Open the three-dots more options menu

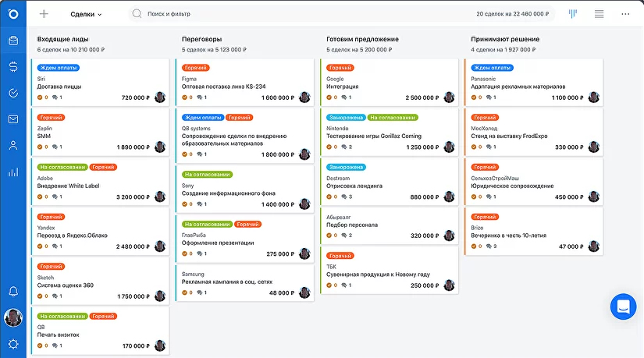pos(625,14)
